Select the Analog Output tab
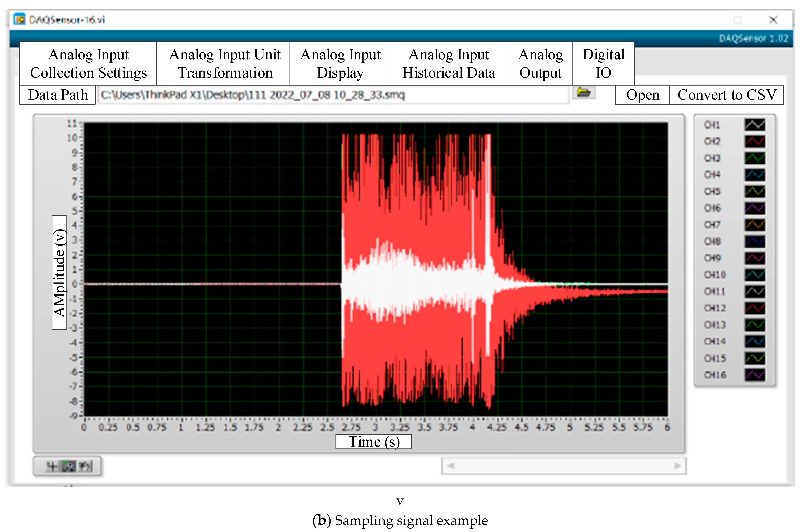This screenshot has width=803, height=532. pyautogui.click(x=540, y=64)
